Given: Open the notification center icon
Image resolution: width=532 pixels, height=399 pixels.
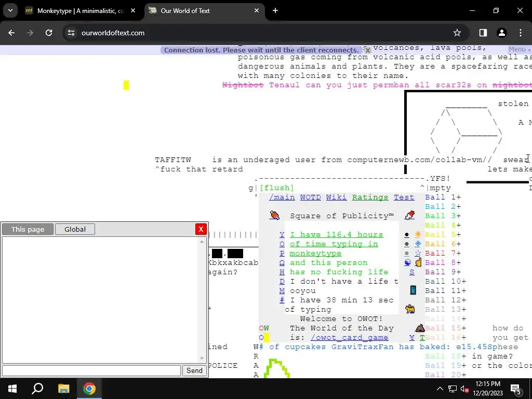Looking at the screenshot, I should pos(516,389).
